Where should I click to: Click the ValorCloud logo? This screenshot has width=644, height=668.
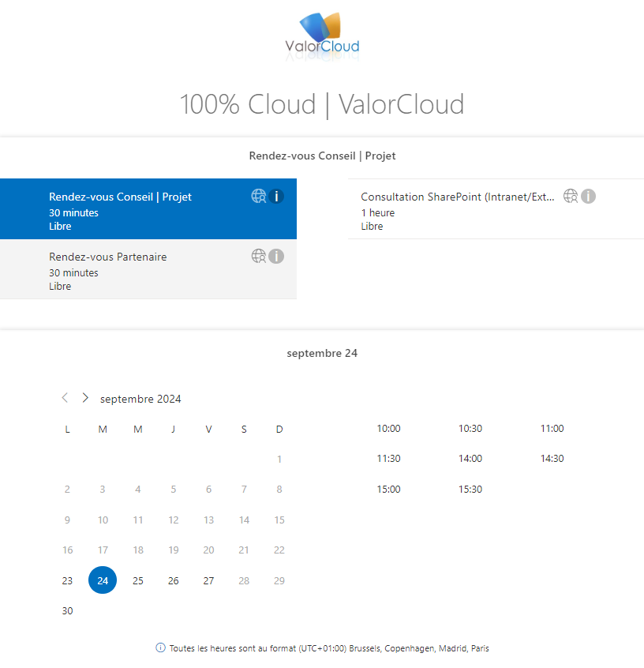click(323, 37)
